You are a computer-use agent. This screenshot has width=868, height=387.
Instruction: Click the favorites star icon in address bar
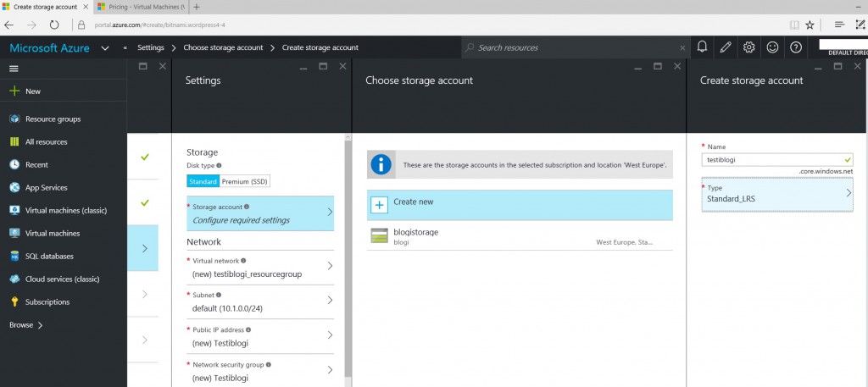(x=810, y=25)
